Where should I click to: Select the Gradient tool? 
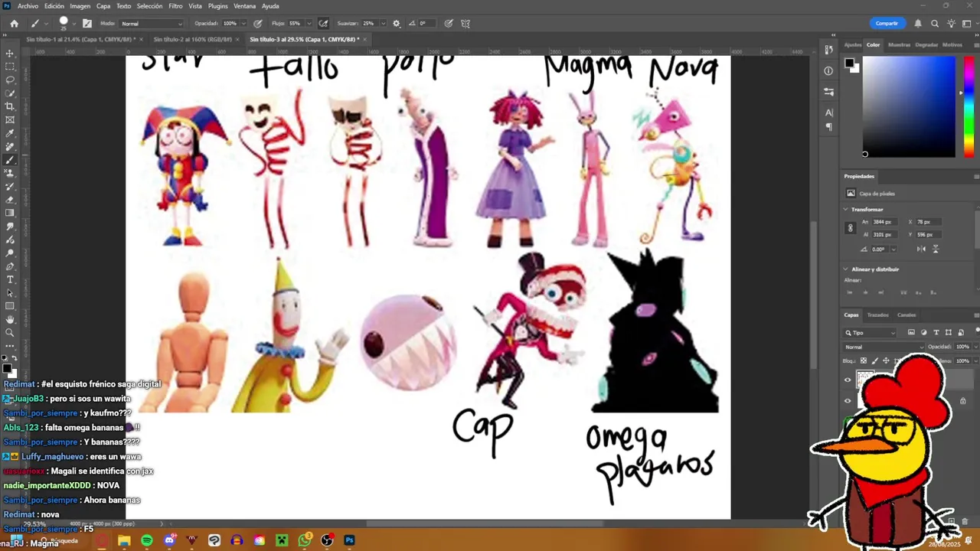tap(10, 213)
